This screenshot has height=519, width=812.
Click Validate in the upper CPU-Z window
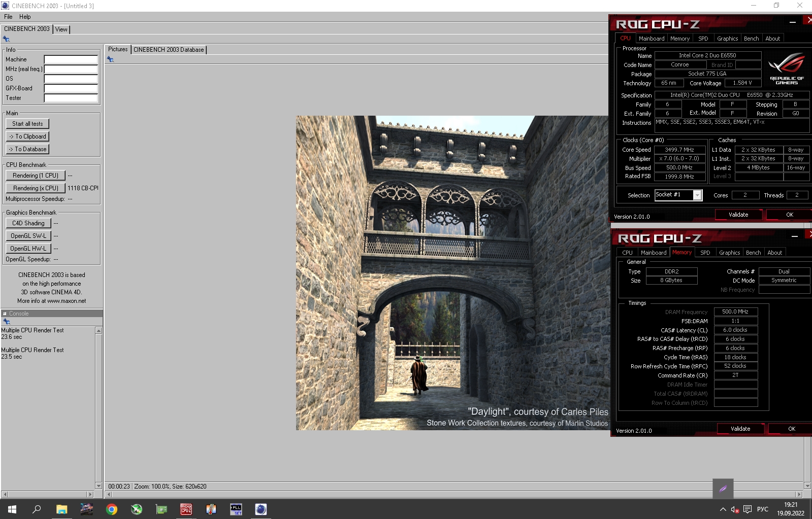(x=738, y=215)
